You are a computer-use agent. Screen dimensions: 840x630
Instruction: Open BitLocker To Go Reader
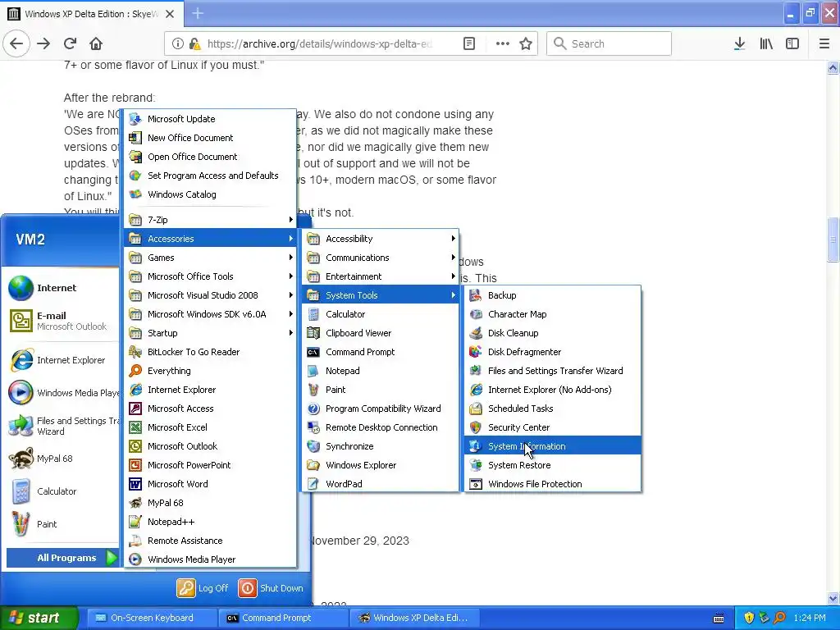click(x=210, y=352)
